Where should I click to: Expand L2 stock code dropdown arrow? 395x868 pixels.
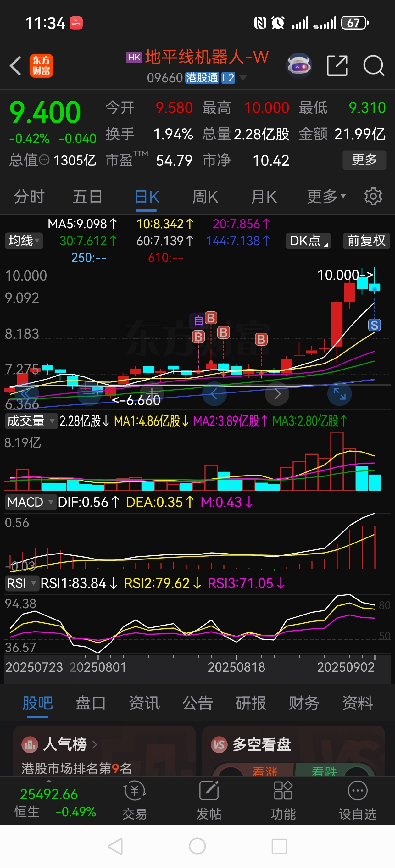[243, 78]
